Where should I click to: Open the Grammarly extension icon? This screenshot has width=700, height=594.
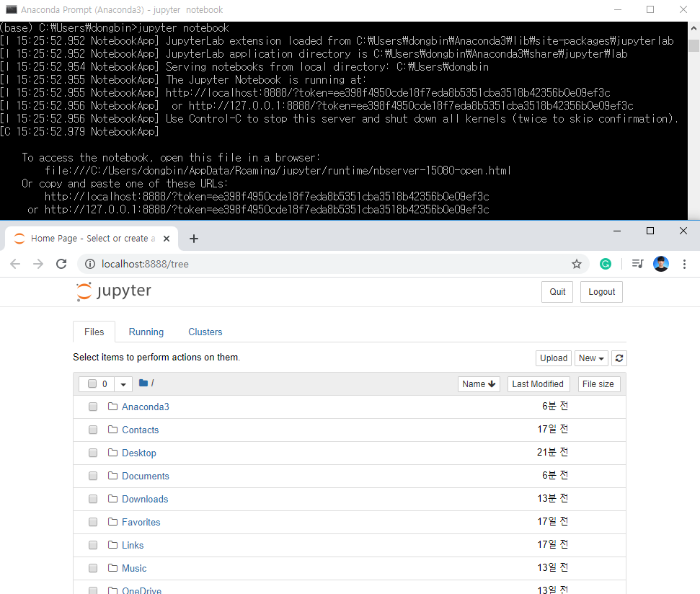pos(606,264)
